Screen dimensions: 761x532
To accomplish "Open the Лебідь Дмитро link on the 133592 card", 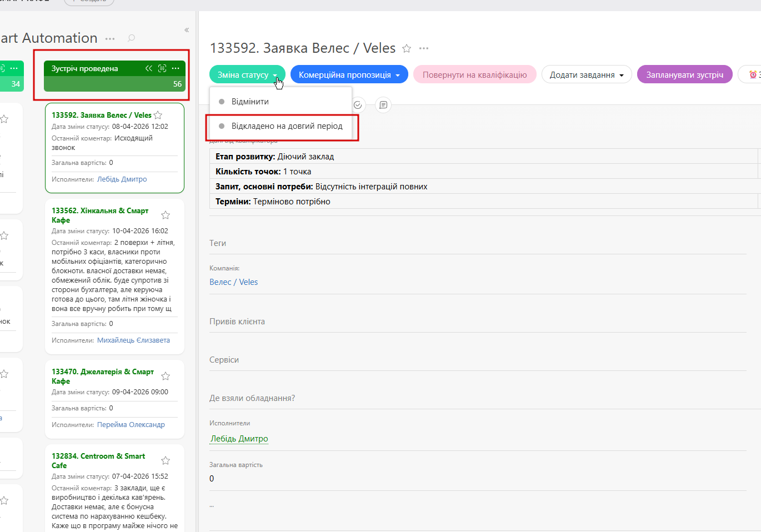I will [122, 179].
